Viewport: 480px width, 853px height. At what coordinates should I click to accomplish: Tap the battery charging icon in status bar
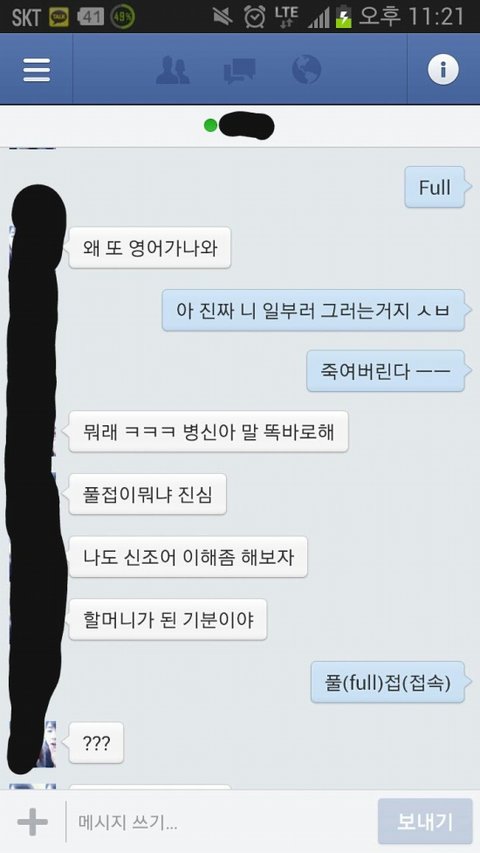(x=344, y=17)
